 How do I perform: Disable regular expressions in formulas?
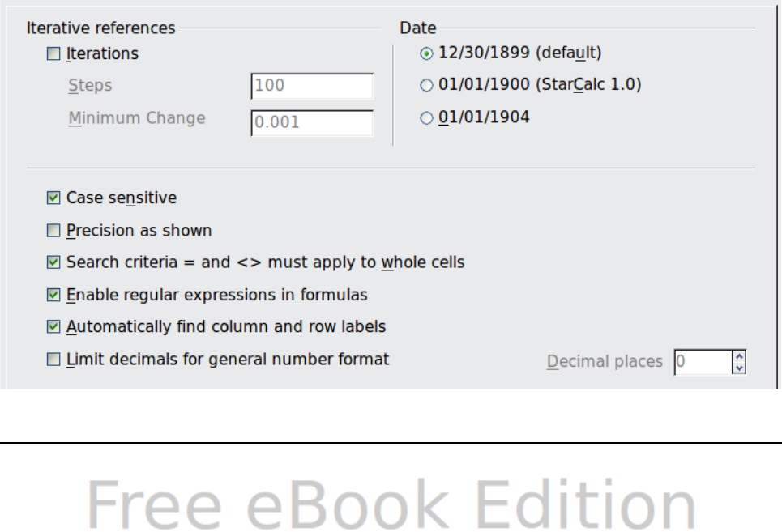point(53,295)
